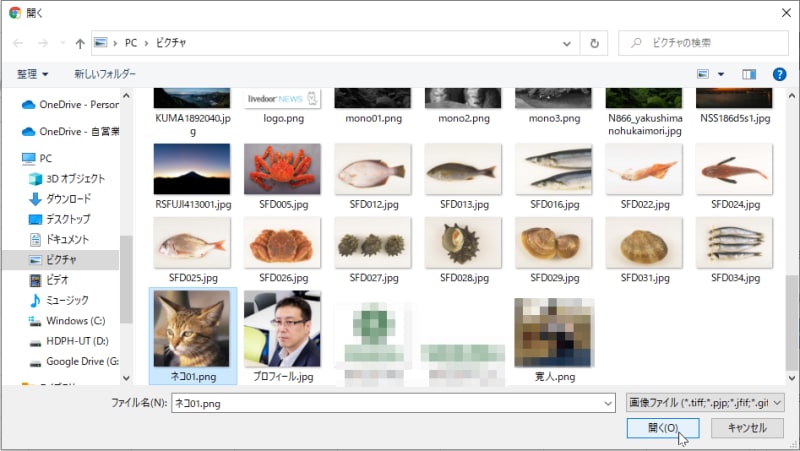This screenshot has width=800, height=451.
Task: Select SFD029.jpg clams thumbnail
Action: [554, 243]
